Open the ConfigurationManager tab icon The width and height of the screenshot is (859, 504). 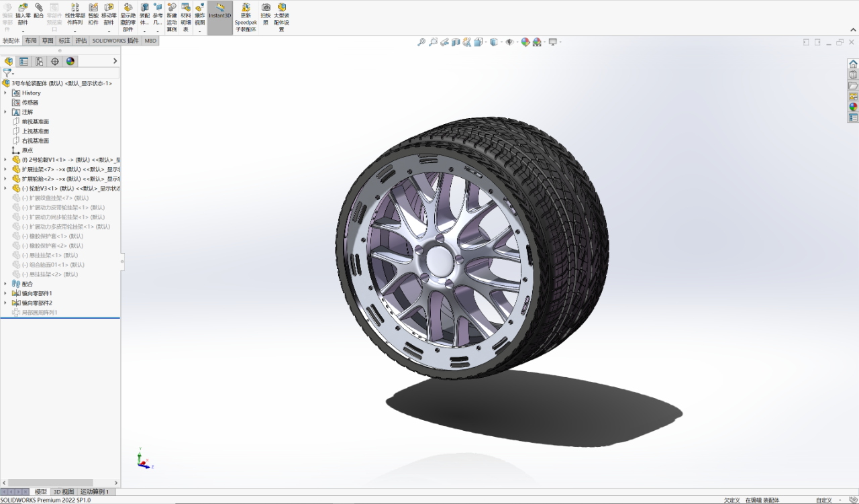40,61
